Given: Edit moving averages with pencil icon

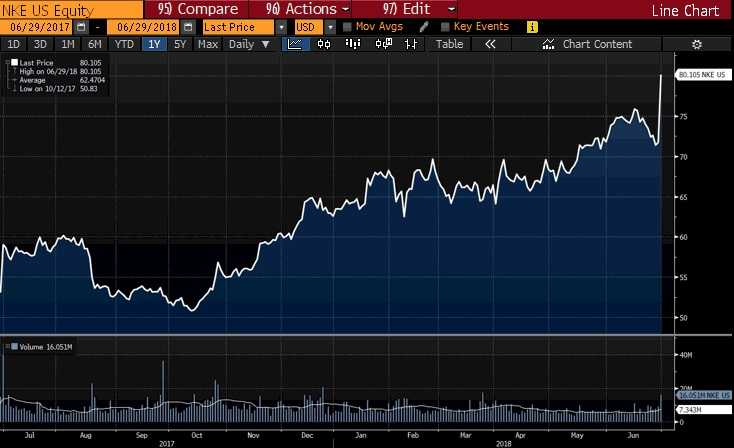Looking at the screenshot, I should coord(424,27).
